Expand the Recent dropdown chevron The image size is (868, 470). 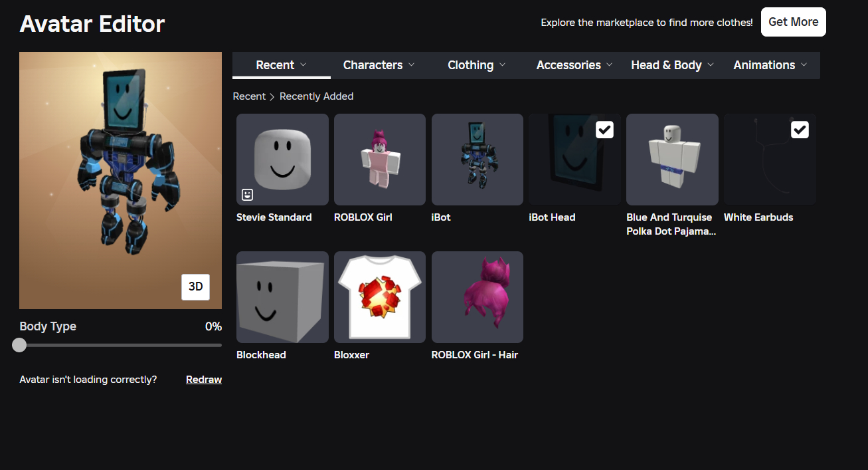(304, 64)
